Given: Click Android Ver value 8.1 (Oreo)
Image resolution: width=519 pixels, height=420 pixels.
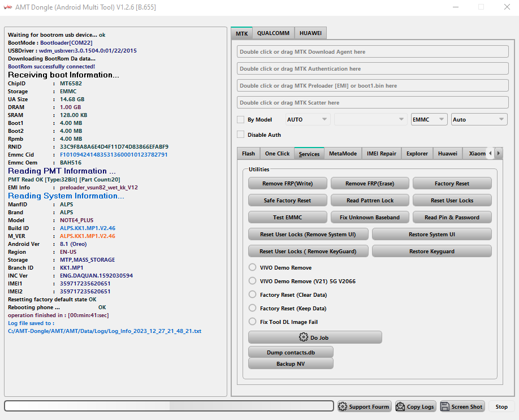Looking at the screenshot, I should click(x=73, y=244).
